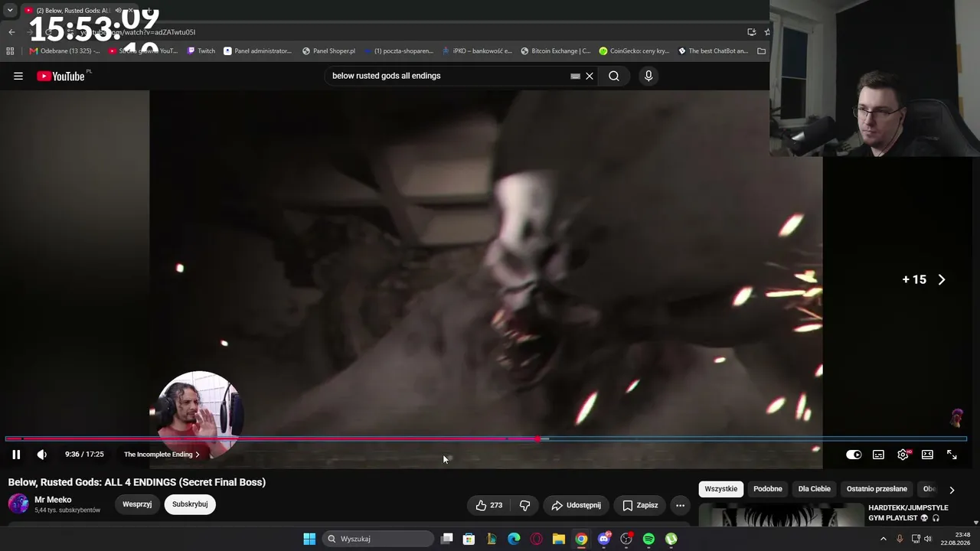980x551 pixels.
Task: Open The Incomplete Ending chapter list
Action: click(x=162, y=455)
